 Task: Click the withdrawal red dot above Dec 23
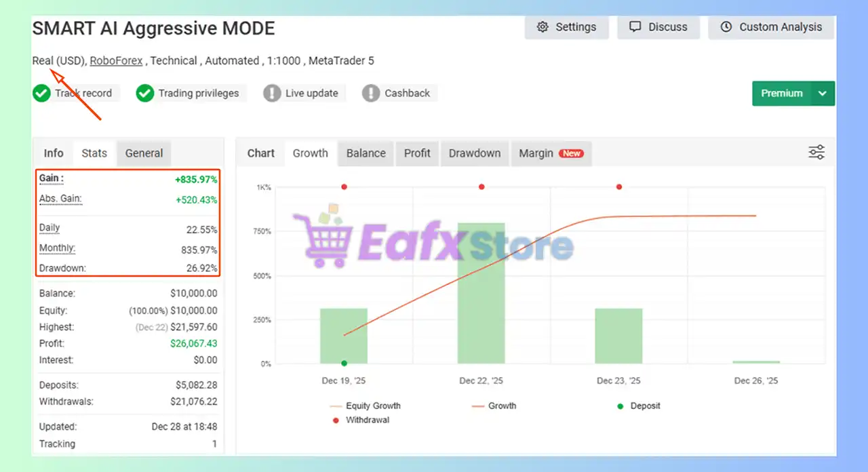(x=619, y=186)
